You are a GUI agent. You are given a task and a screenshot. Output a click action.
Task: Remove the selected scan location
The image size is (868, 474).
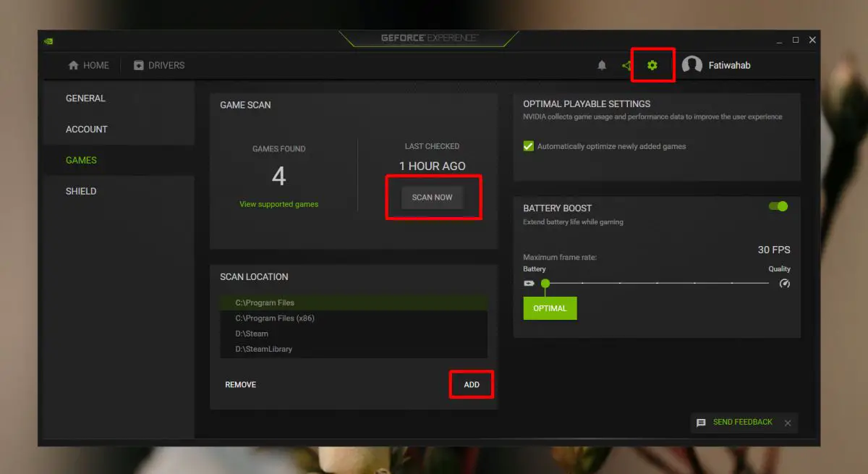click(240, 384)
